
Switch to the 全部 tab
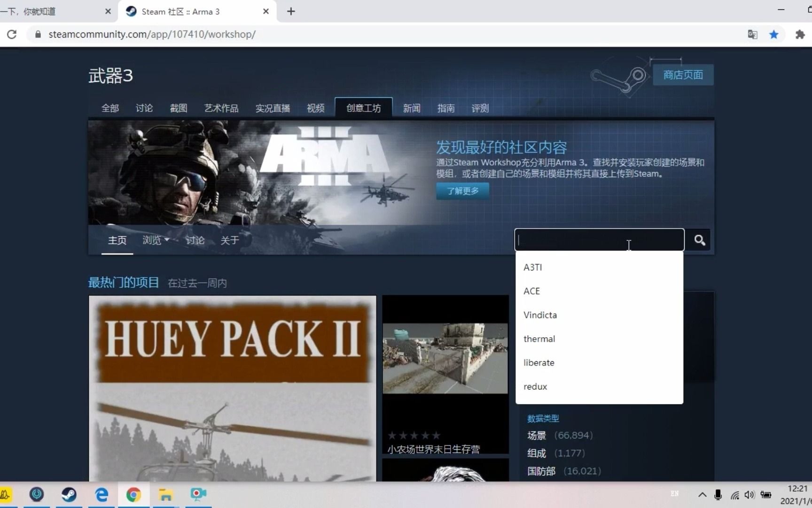click(x=110, y=108)
